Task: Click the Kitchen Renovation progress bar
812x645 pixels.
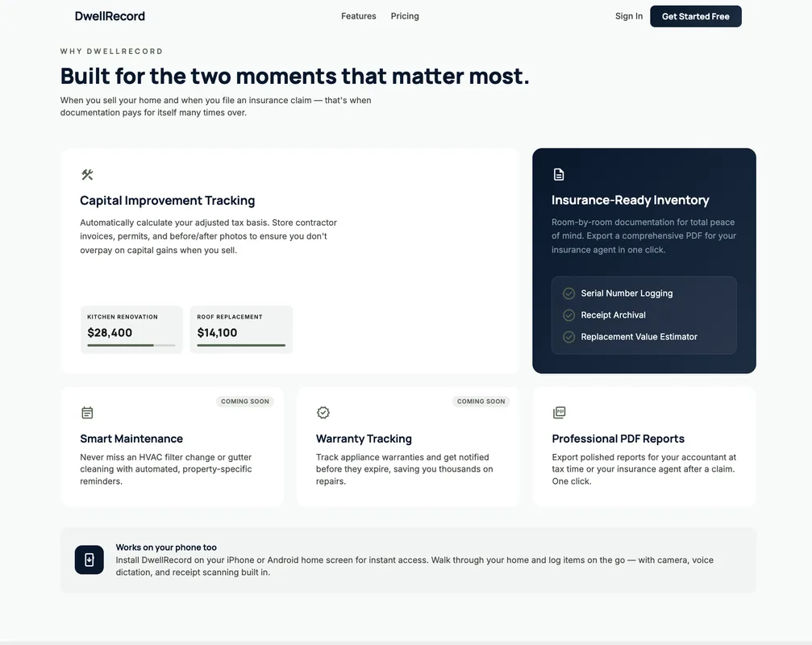Action: click(x=131, y=345)
